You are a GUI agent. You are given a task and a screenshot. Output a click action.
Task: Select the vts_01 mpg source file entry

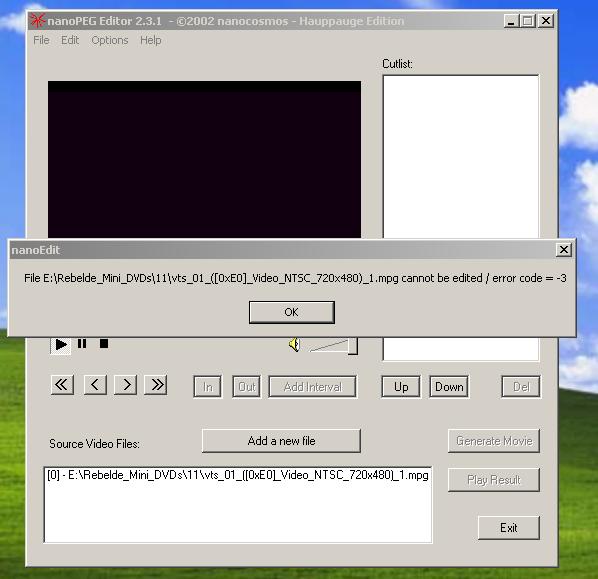tap(238, 475)
